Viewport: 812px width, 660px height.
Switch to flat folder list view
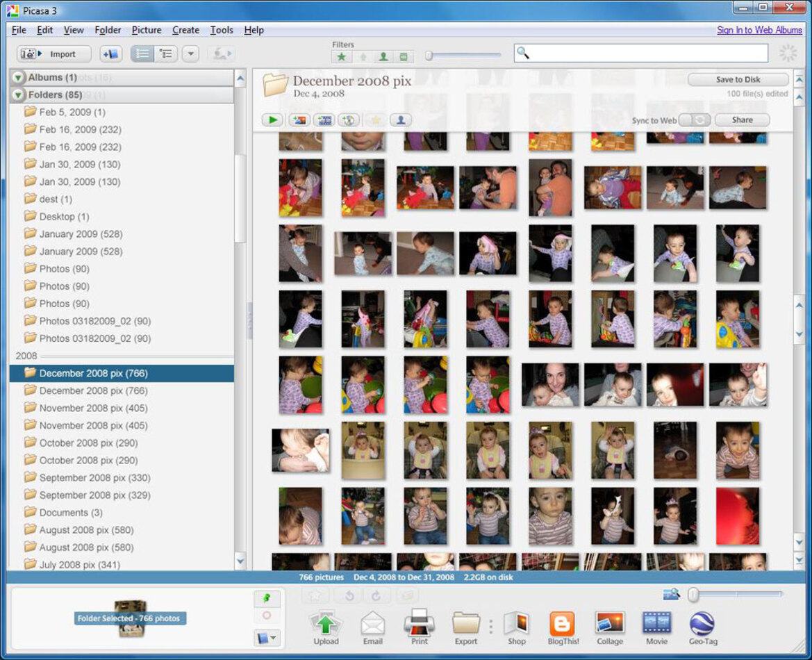(x=142, y=54)
